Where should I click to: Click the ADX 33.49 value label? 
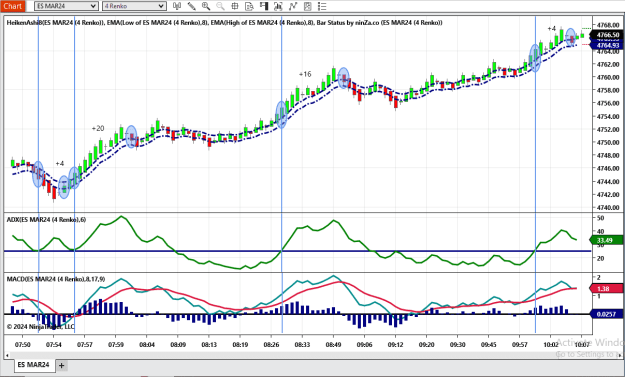click(605, 240)
